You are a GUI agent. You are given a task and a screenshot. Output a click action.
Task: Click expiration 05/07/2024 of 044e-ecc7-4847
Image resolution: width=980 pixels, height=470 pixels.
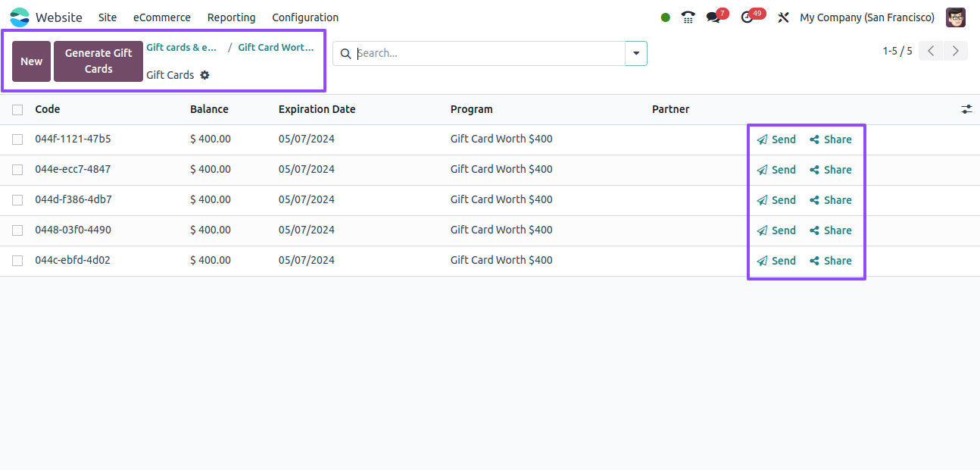pos(307,170)
